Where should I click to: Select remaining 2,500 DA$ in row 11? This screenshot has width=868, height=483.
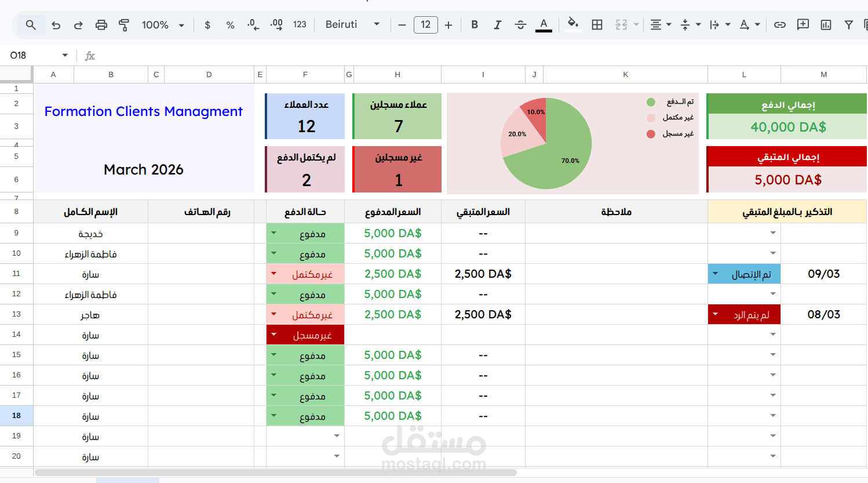pos(483,274)
